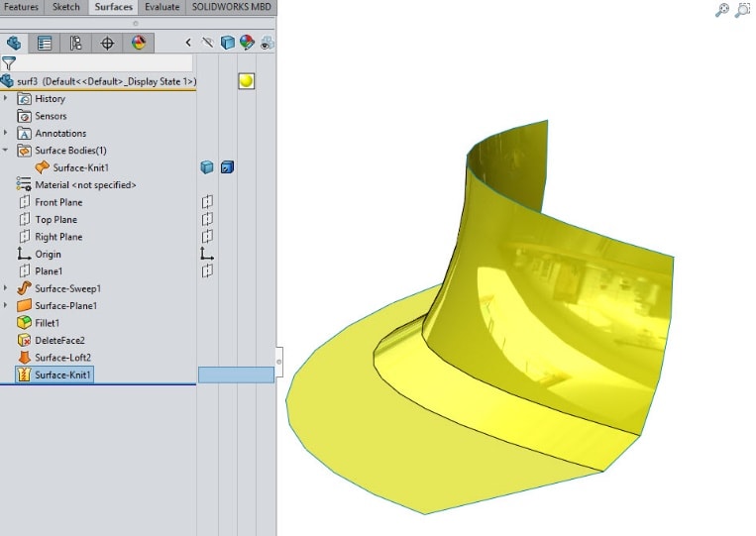Open the Features tab
This screenshot has width=756, height=536.
click(x=22, y=7)
